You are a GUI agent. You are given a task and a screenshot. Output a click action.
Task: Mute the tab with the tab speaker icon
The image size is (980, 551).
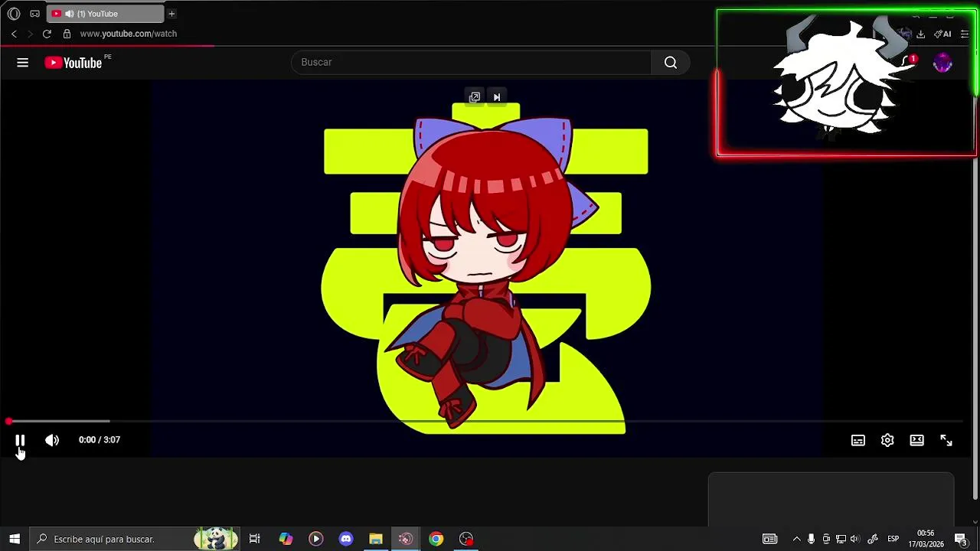(x=70, y=14)
